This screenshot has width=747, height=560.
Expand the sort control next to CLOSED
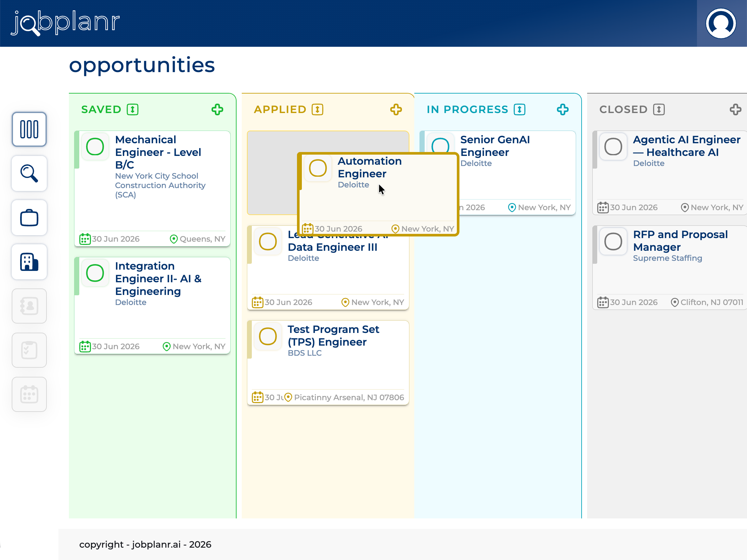coord(659,109)
